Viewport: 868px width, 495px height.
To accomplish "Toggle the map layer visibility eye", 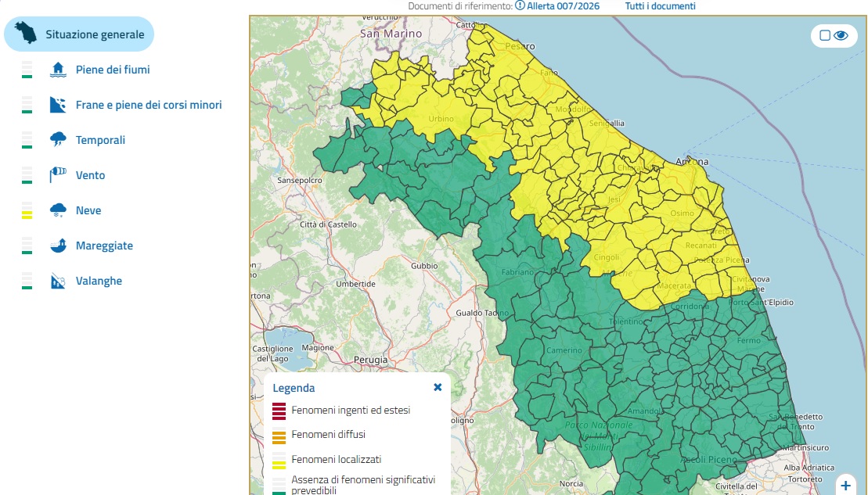I will coord(841,35).
